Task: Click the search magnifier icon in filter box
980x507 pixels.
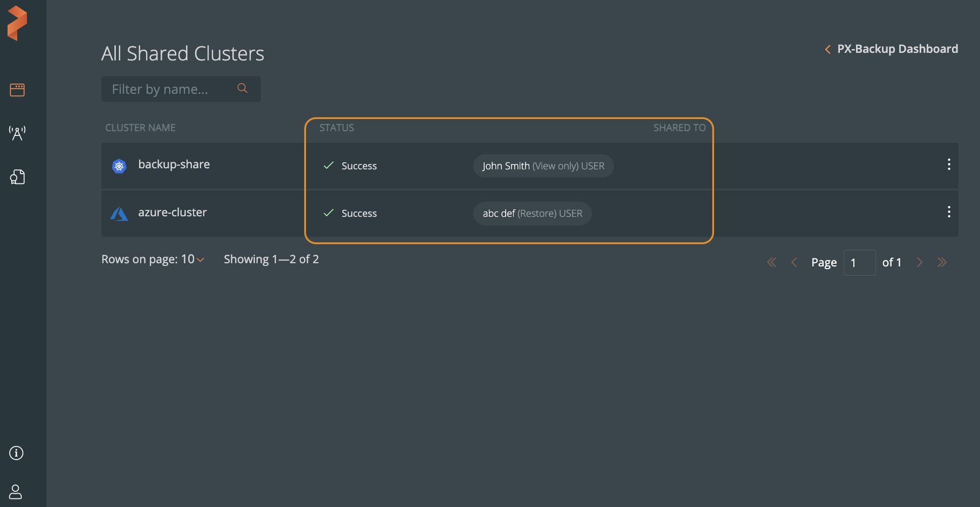Action: (243, 88)
